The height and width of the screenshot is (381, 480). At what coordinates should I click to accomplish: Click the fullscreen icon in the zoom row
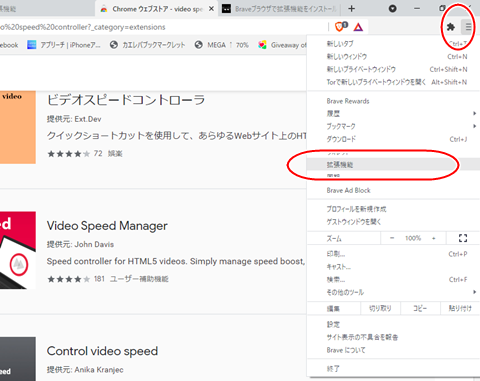pyautogui.click(x=463, y=238)
